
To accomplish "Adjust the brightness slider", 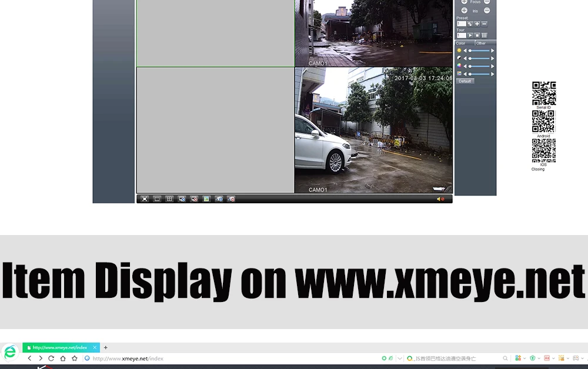I will click(479, 51).
